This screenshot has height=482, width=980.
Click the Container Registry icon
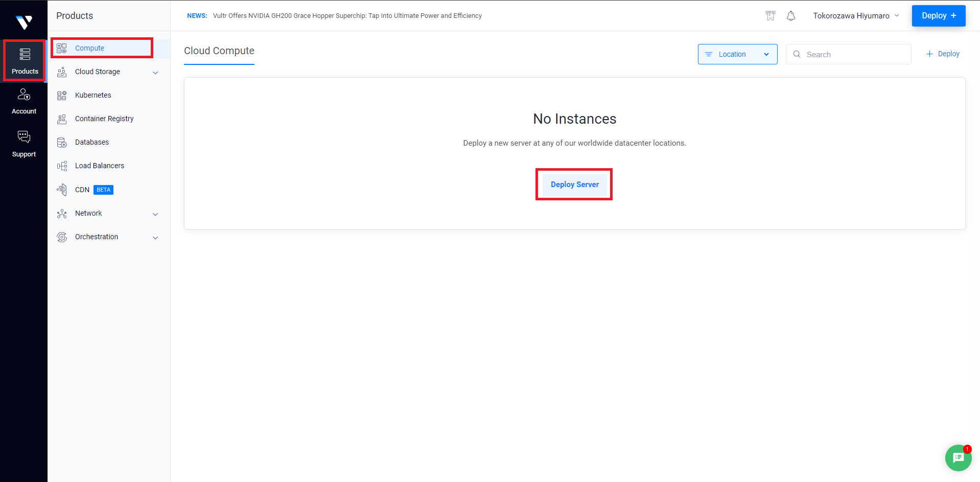tap(62, 119)
